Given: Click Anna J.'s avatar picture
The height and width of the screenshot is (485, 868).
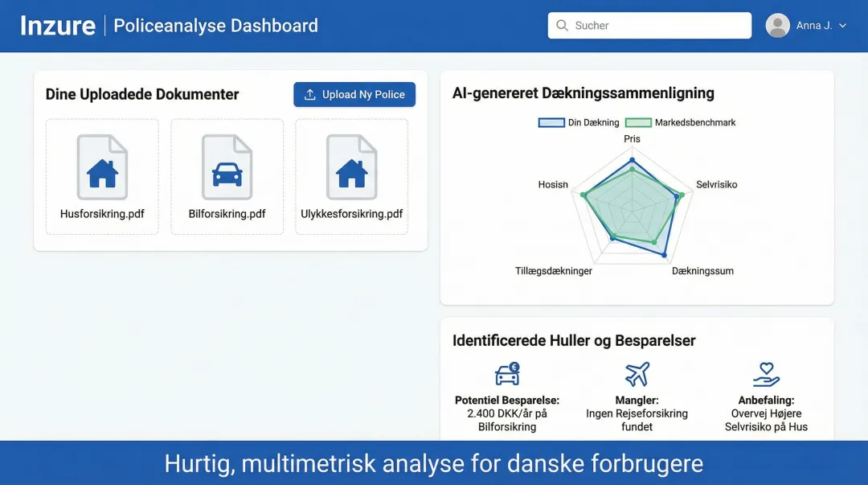Looking at the screenshot, I should coord(777,25).
